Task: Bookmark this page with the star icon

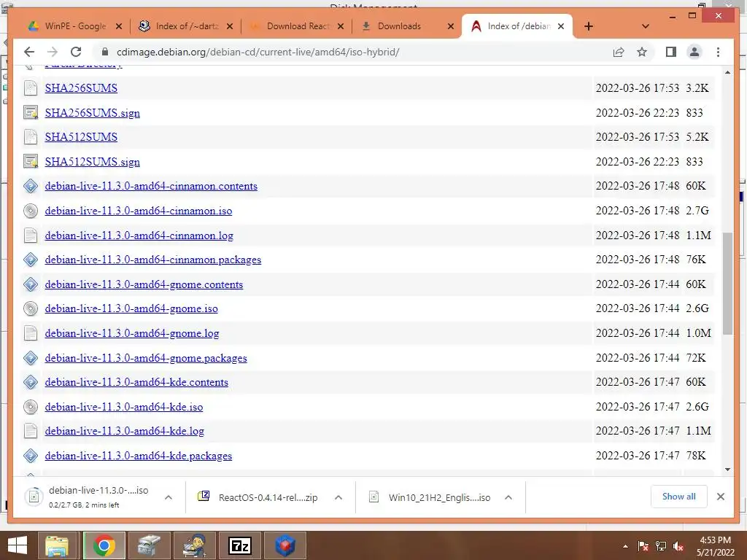Action: coord(642,52)
